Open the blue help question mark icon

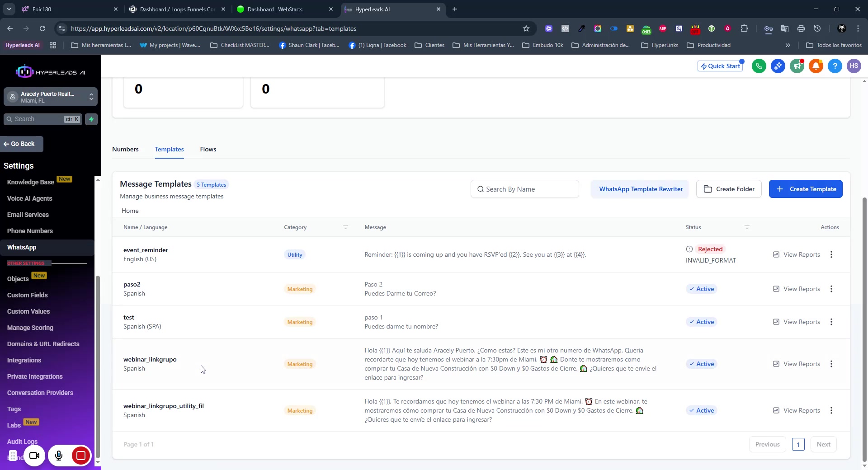pyautogui.click(x=835, y=66)
